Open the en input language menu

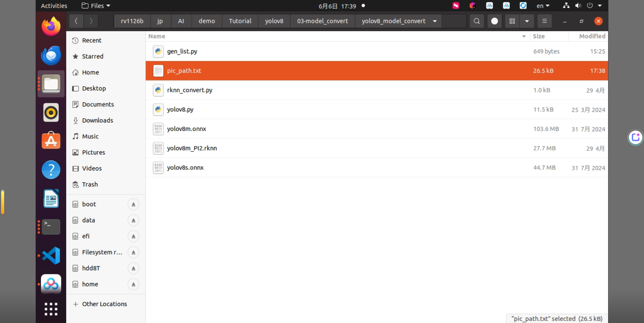(x=543, y=6)
